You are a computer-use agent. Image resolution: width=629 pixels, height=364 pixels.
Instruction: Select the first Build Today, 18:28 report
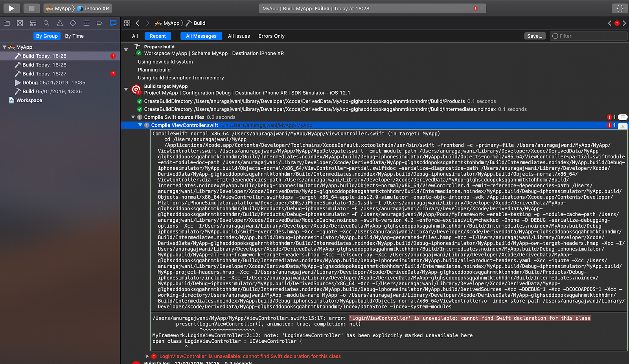coord(60,56)
